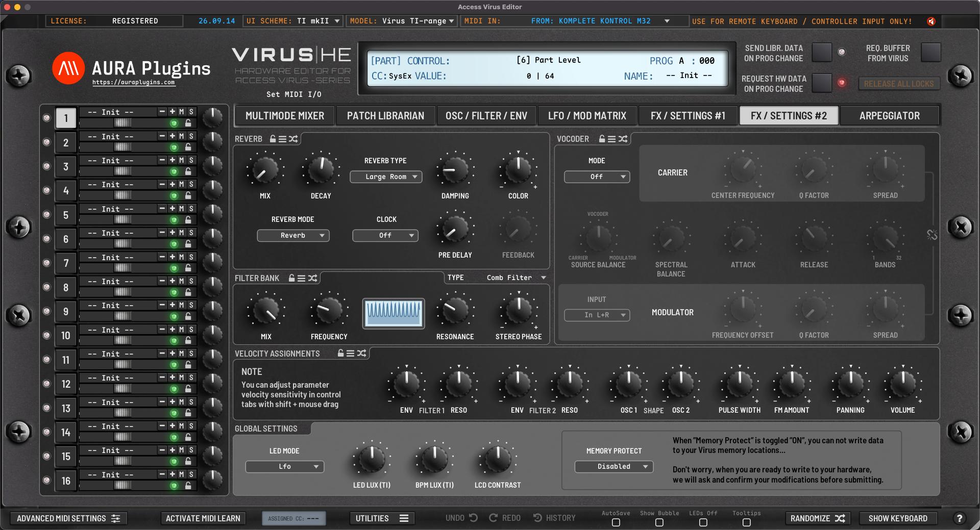The height and width of the screenshot is (530, 980).
Task: Lock the Vocoder section parameters
Action: click(x=602, y=139)
